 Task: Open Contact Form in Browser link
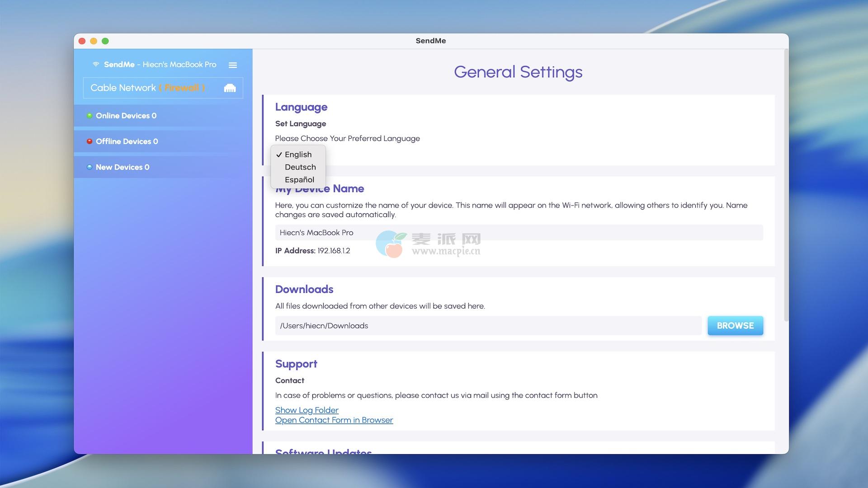pyautogui.click(x=334, y=420)
